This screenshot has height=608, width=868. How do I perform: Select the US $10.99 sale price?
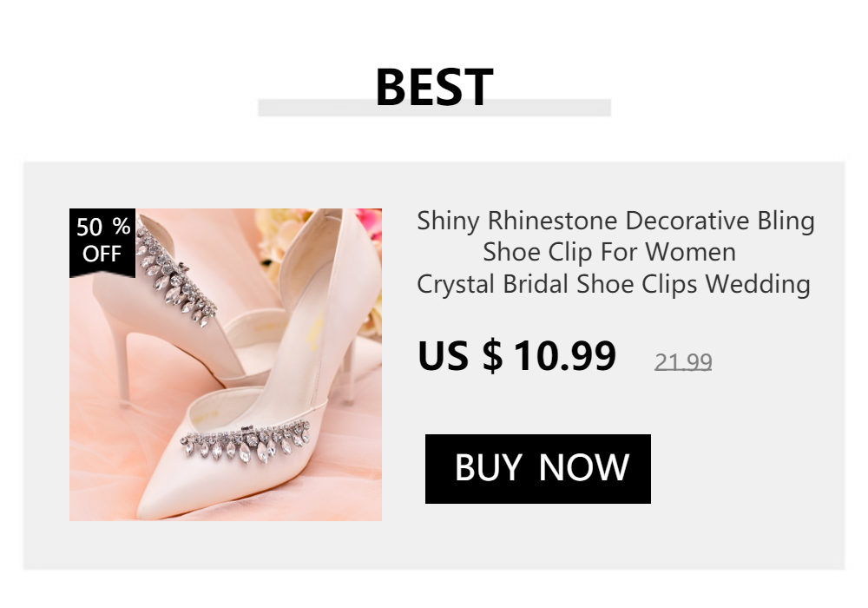click(516, 355)
